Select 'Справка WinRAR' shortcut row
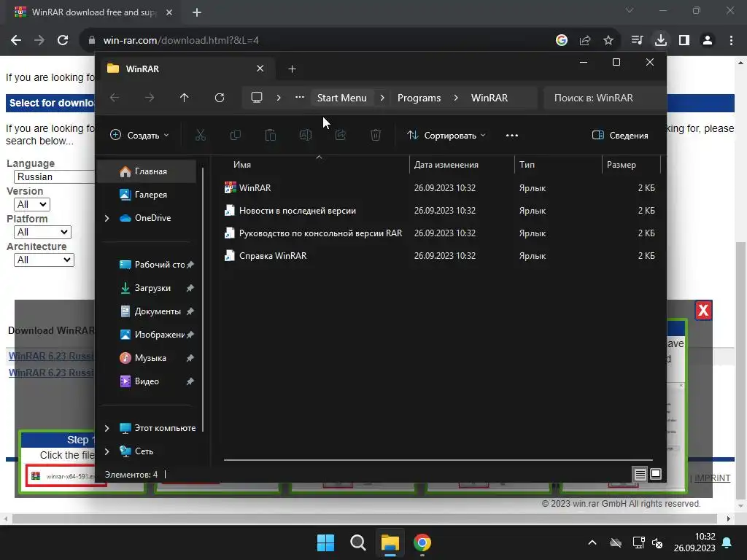The height and width of the screenshot is (560, 747). 441,256
